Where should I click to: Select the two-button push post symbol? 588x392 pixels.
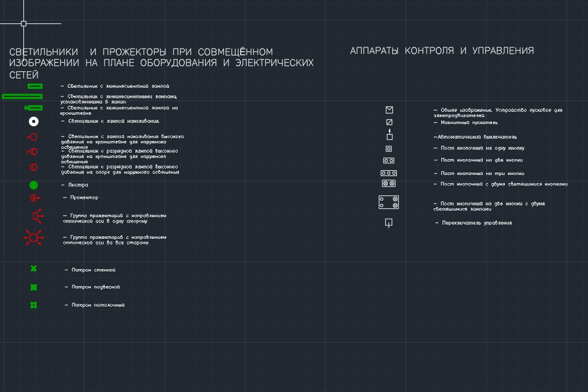click(389, 161)
